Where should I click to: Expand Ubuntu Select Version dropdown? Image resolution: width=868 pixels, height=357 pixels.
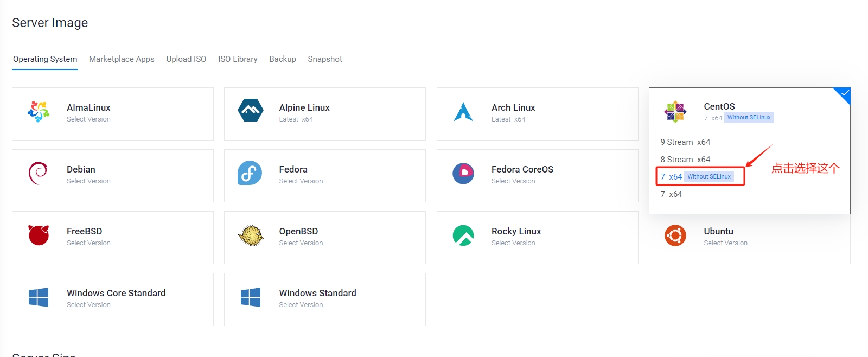point(726,243)
